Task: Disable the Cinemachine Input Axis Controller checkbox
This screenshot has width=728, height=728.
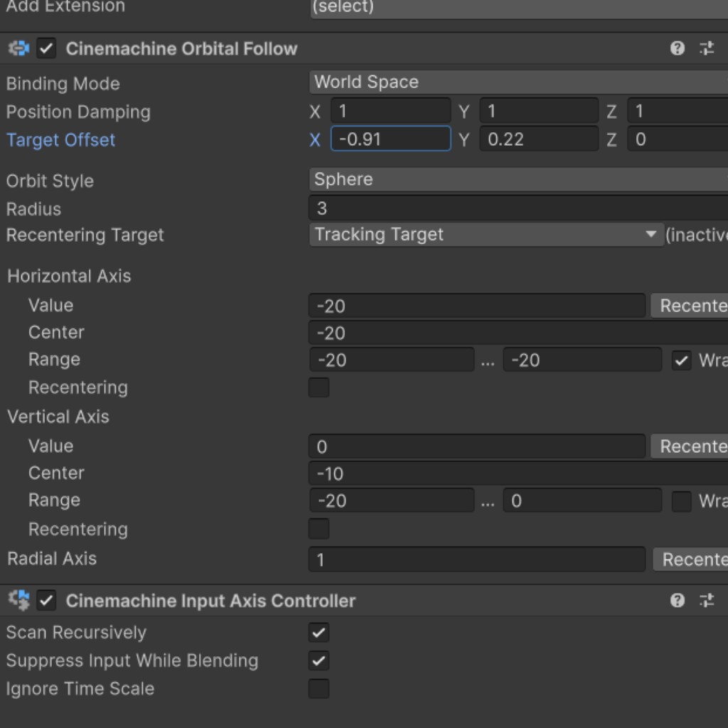Action: tap(46, 600)
